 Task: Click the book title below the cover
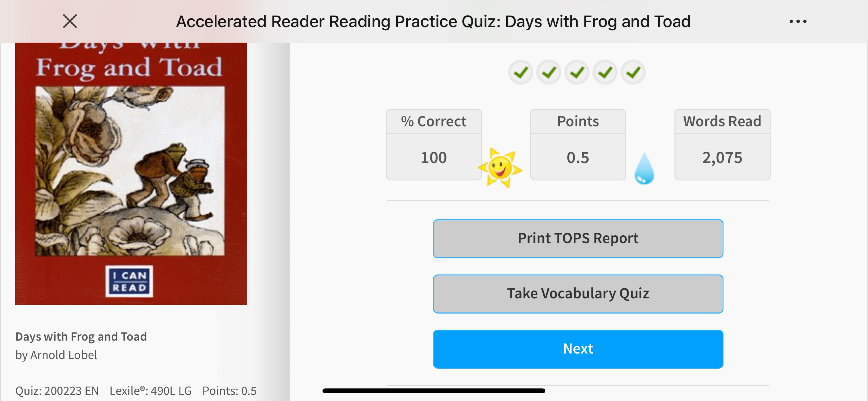(x=81, y=336)
